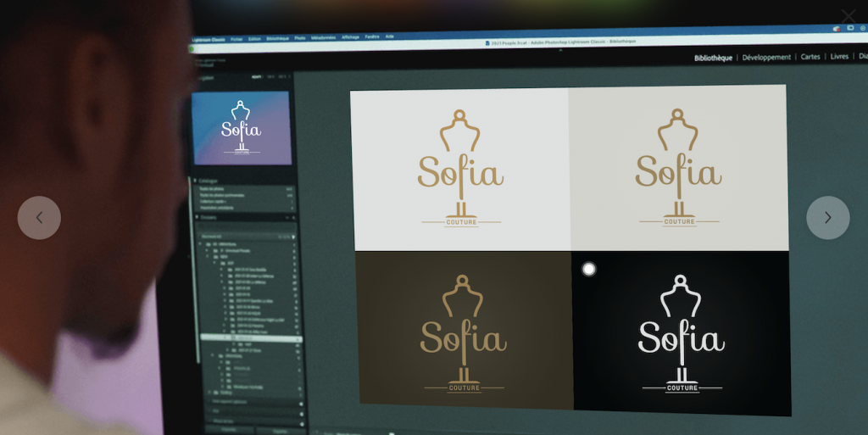This screenshot has height=435, width=868.
Task: Open the Bibliothèque menu in menu bar
Action: coord(277,39)
